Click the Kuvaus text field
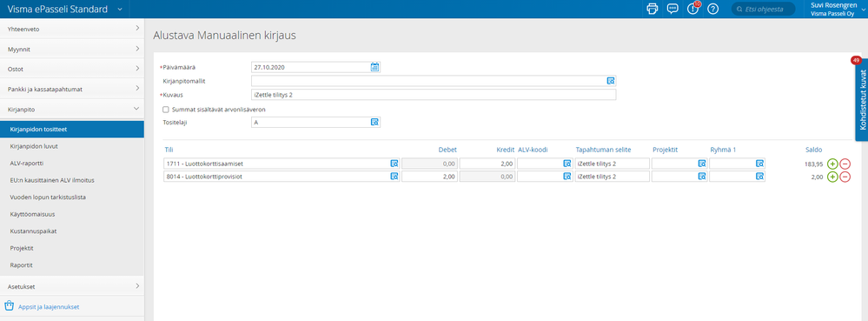 [434, 95]
